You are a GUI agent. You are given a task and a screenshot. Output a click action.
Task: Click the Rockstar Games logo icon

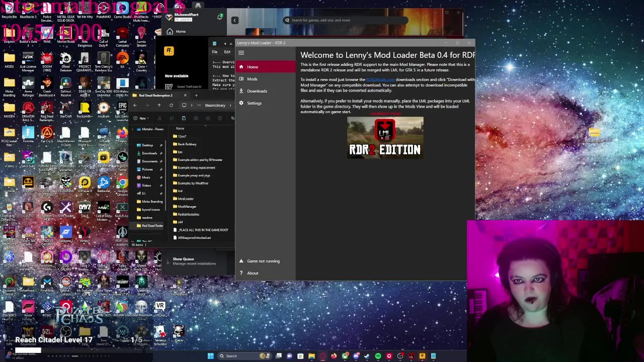(169, 51)
